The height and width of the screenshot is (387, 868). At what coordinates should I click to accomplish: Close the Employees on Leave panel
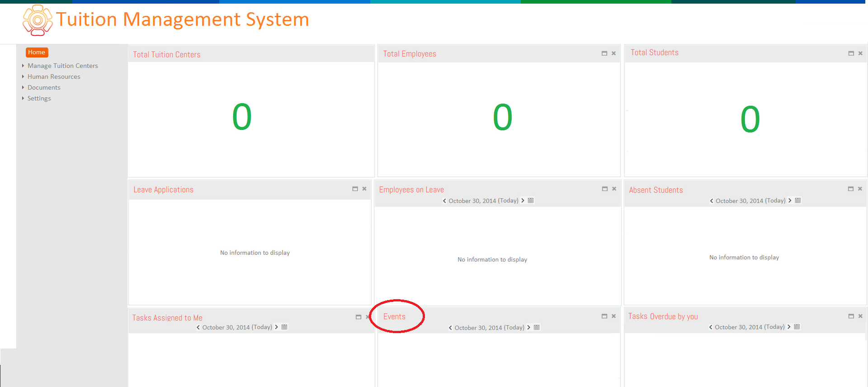[614, 189]
